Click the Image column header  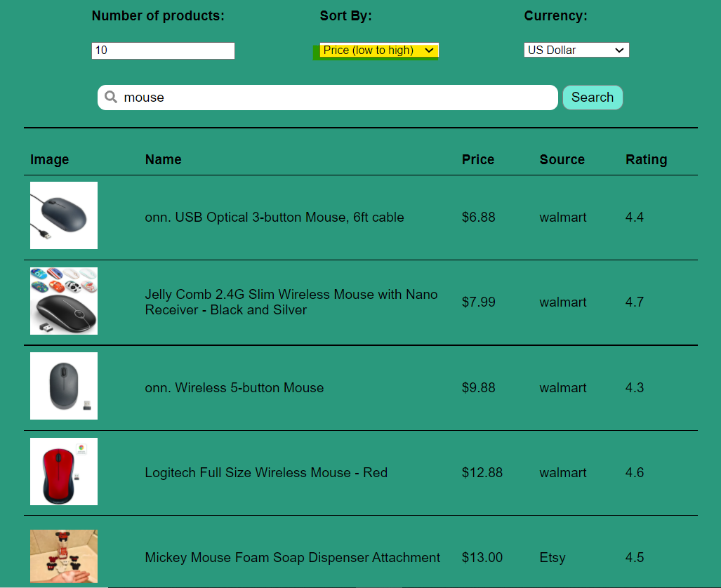pos(50,159)
